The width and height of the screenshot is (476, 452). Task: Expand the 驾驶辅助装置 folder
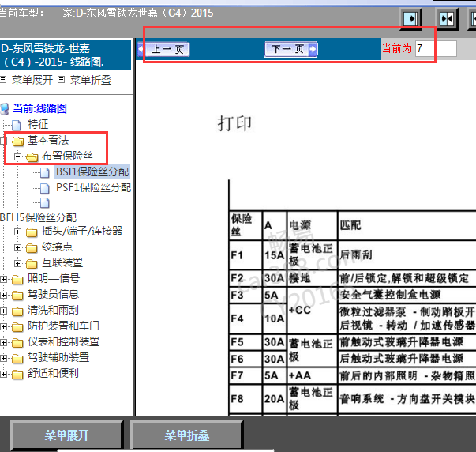click(3, 359)
